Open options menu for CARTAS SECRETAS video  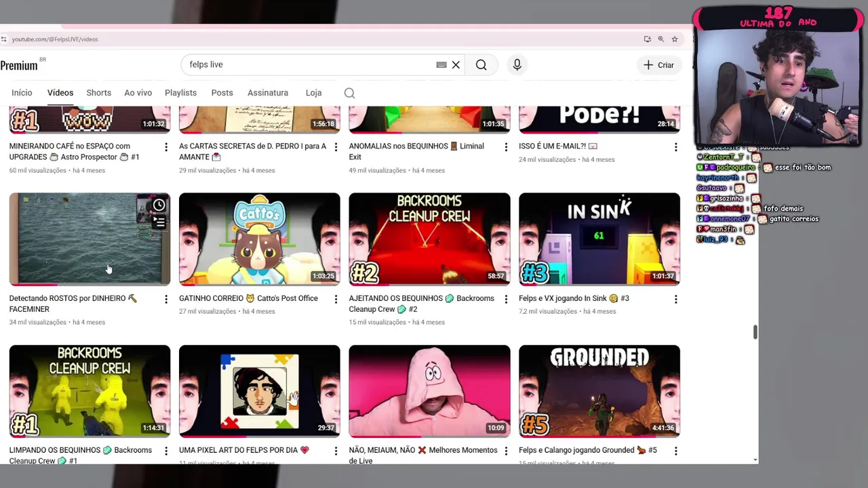(x=336, y=147)
